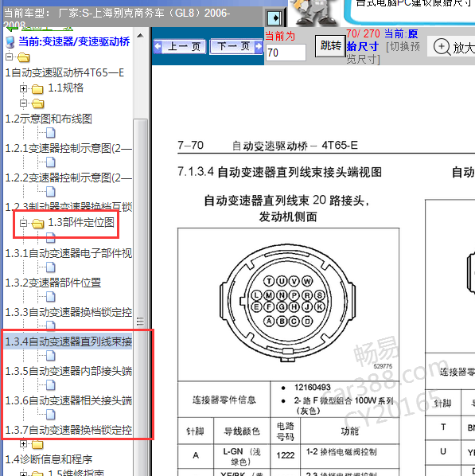Viewport: 475px width, 476px height.
Task: Click the page icon for 1.2.1变速器控制示意图
Action: pos(51,133)
